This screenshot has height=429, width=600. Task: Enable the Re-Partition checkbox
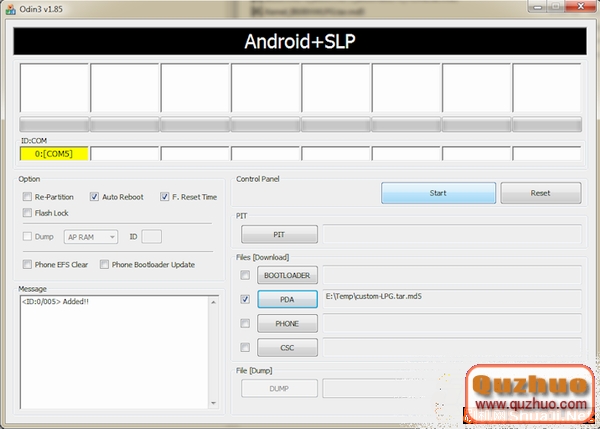27,197
